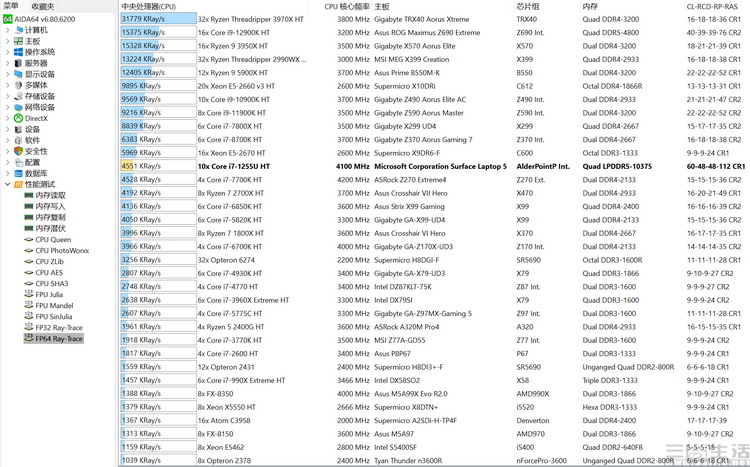Click the FP32 Ray-Trace benchmark icon

coord(29,327)
